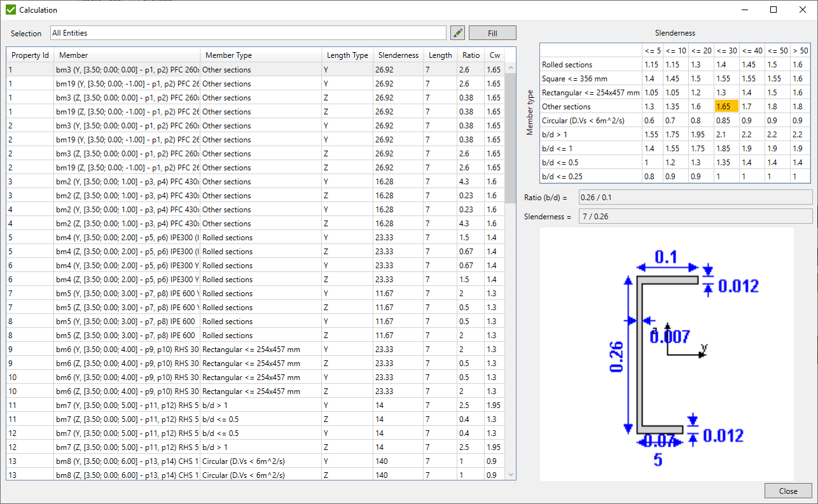
Task: Click the scrollbar down arrow in member table
Action: (x=510, y=474)
